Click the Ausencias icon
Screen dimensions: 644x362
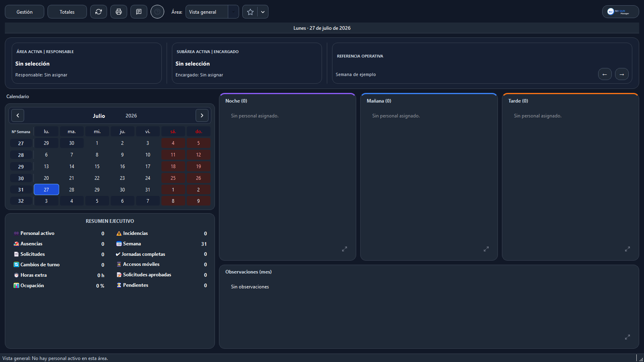[x=17, y=244]
